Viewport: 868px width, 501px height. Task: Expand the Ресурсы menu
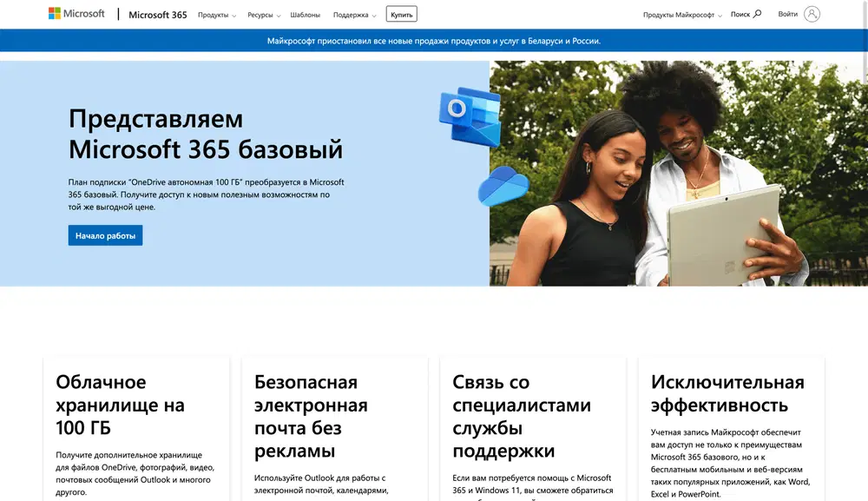264,15
